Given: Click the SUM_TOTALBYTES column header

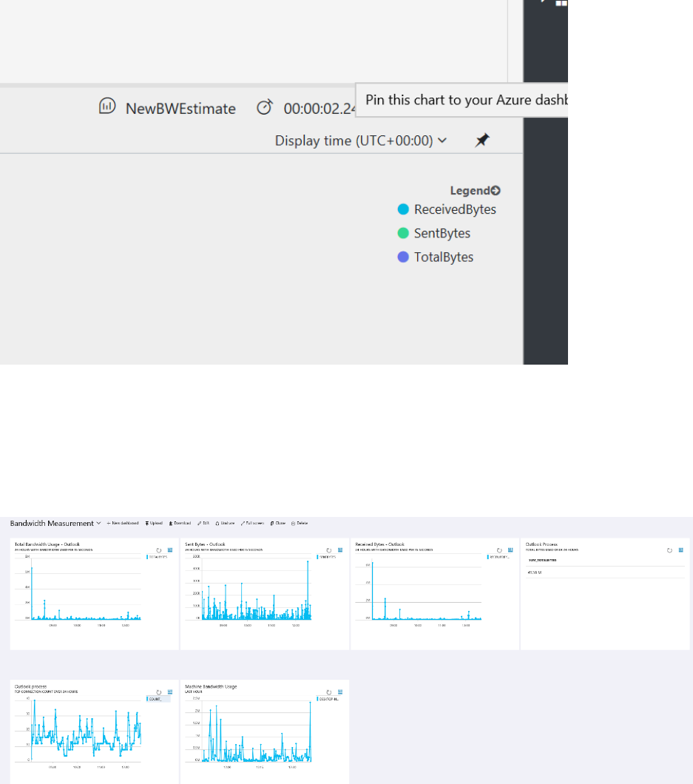Looking at the screenshot, I should click(543, 560).
